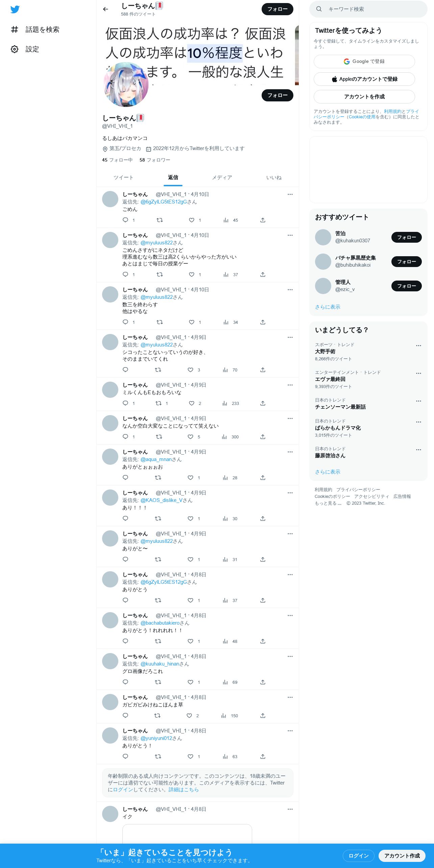This screenshot has height=868, width=434.
Task: Reply to ミルくんもEもおもろいな tweet
Action: pyautogui.click(x=125, y=403)
